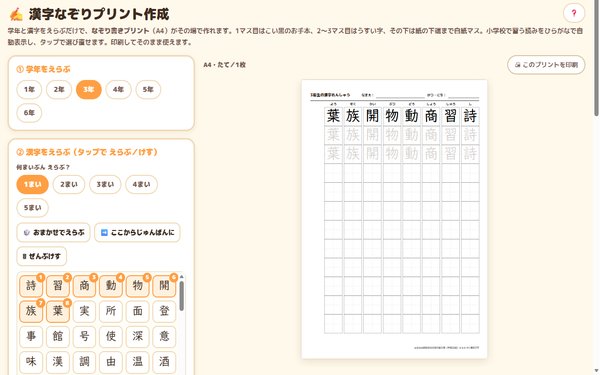600x375 pixels.
Task: Click the A4 worksheet preview page
Action: click(x=394, y=219)
